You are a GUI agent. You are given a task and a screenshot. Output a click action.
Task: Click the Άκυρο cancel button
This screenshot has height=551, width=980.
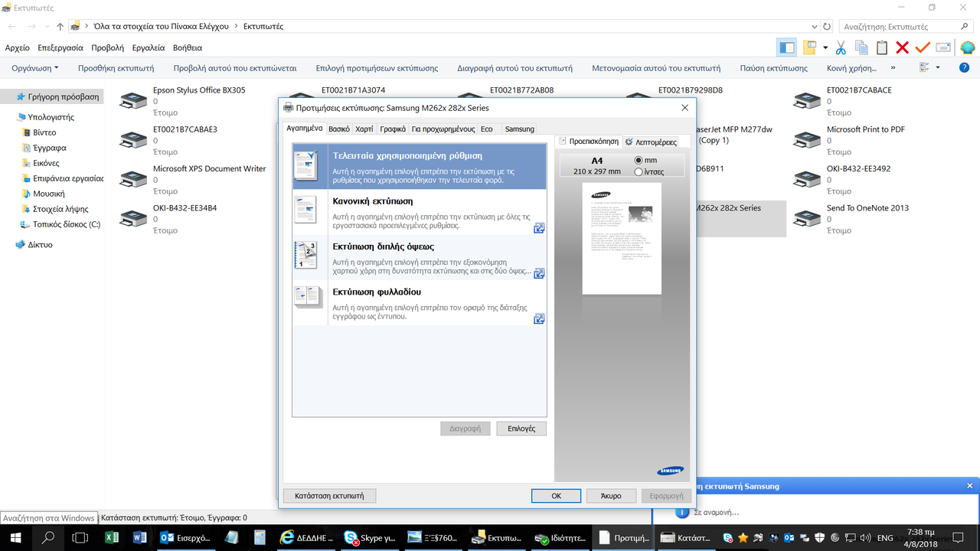click(611, 496)
